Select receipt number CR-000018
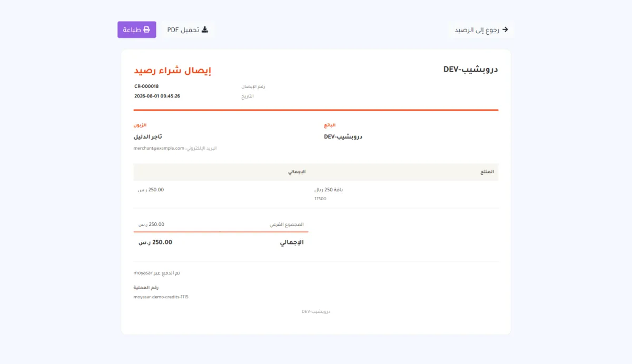 146,86
